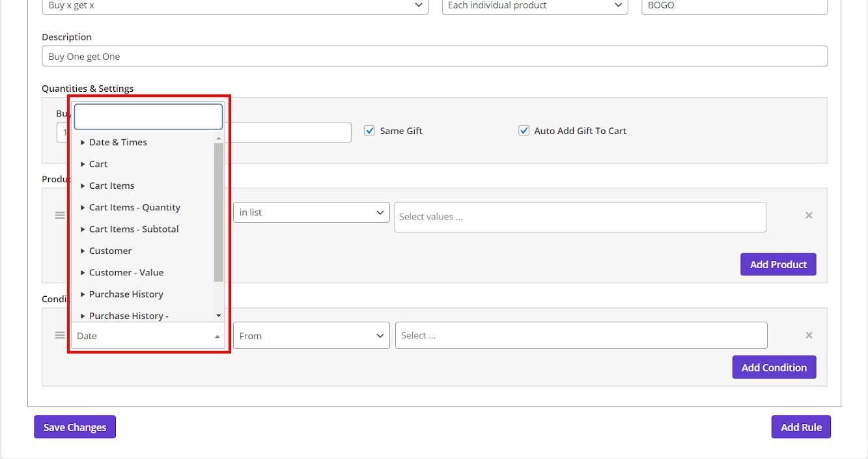Image resolution: width=868 pixels, height=459 pixels.
Task: Remove the product row with X icon
Action: click(809, 216)
